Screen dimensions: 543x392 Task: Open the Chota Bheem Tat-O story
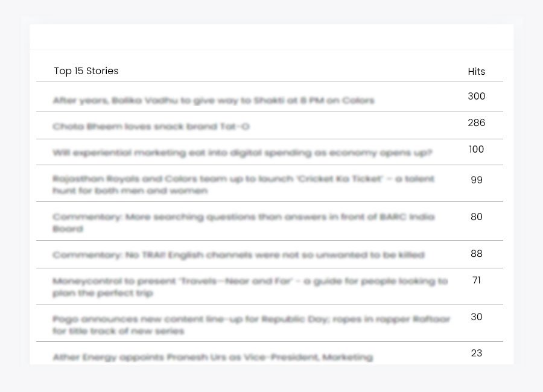click(x=151, y=127)
